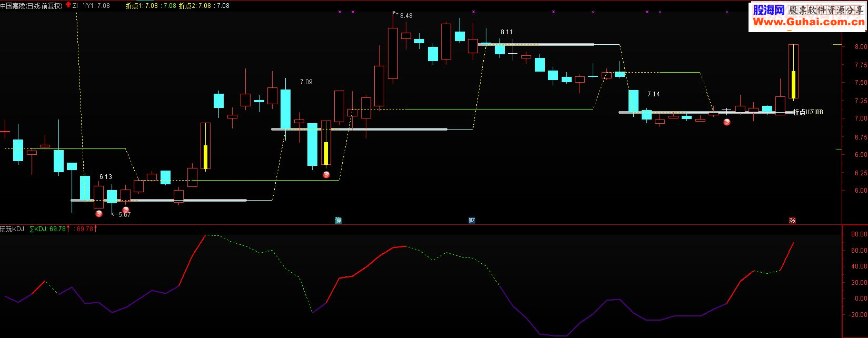Click the 7.14 price label
The image size is (868, 338).
pyautogui.click(x=654, y=94)
